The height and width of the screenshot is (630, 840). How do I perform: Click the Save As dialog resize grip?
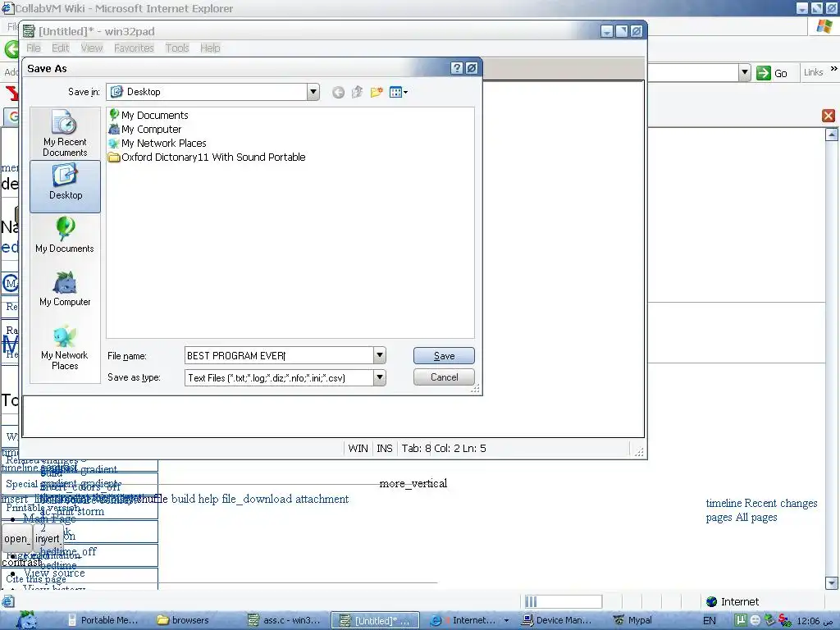click(476, 389)
